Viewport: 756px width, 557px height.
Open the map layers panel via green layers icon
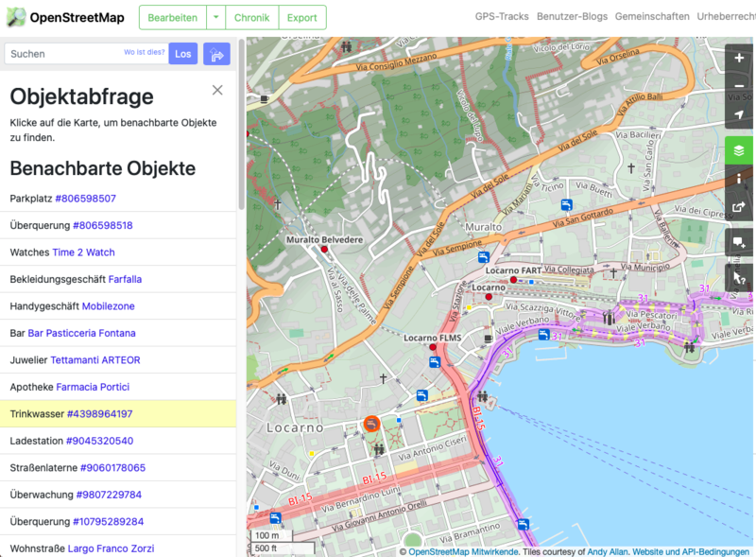[x=740, y=149]
